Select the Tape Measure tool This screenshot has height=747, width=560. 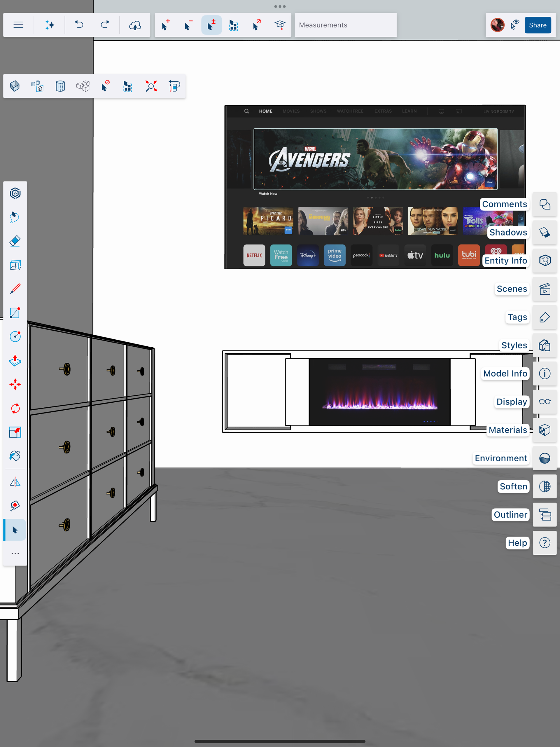pos(15,506)
